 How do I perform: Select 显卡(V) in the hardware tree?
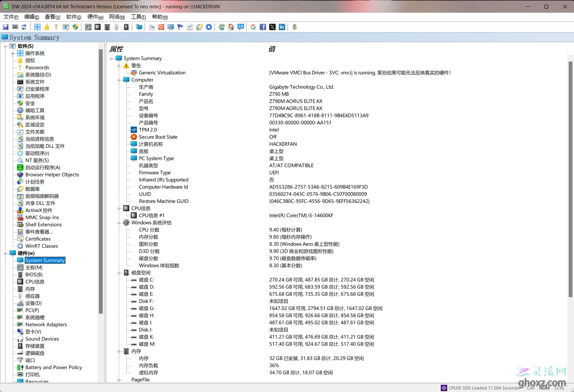33,332
